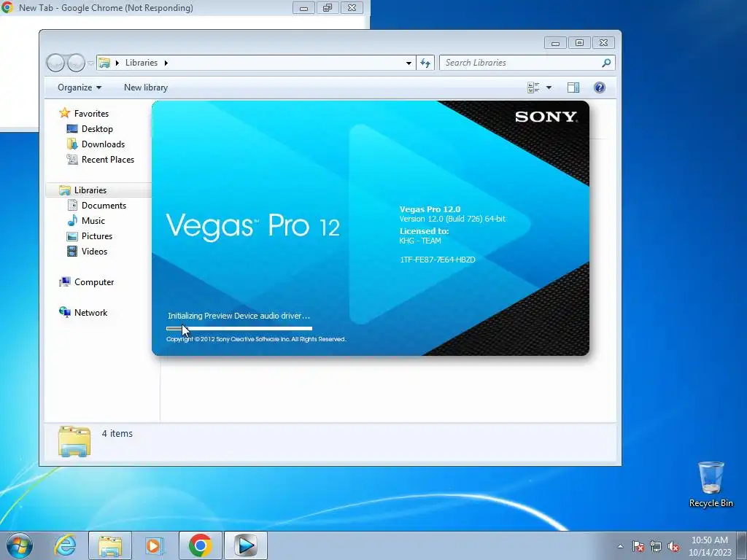The width and height of the screenshot is (747, 560).
Task: Click Chrome icon in title bar
Action: [x=7, y=7]
